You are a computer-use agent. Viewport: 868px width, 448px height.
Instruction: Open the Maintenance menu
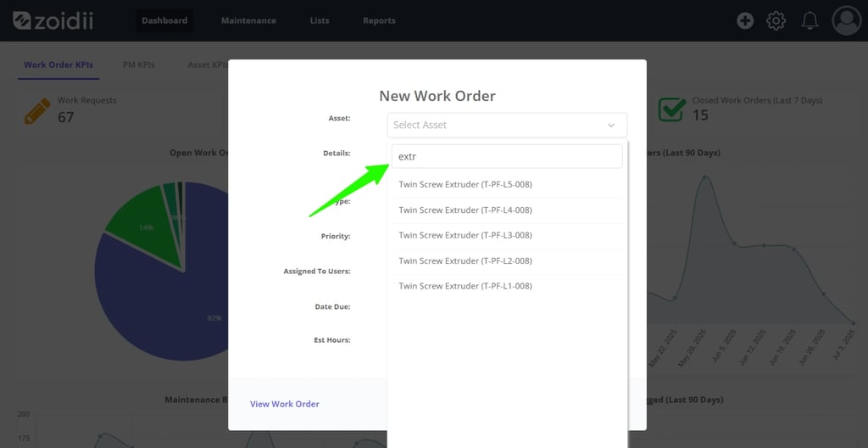pos(248,20)
